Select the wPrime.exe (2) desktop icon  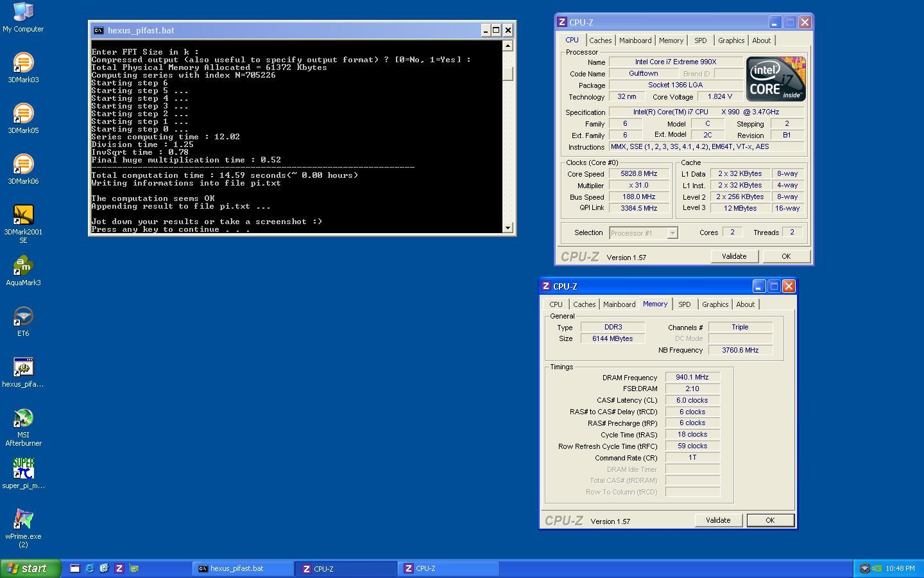[23, 529]
